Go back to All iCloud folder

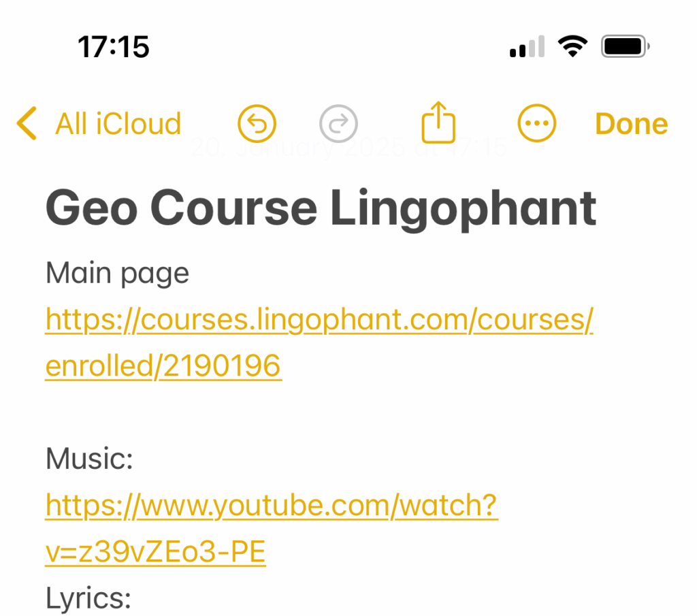118,124
